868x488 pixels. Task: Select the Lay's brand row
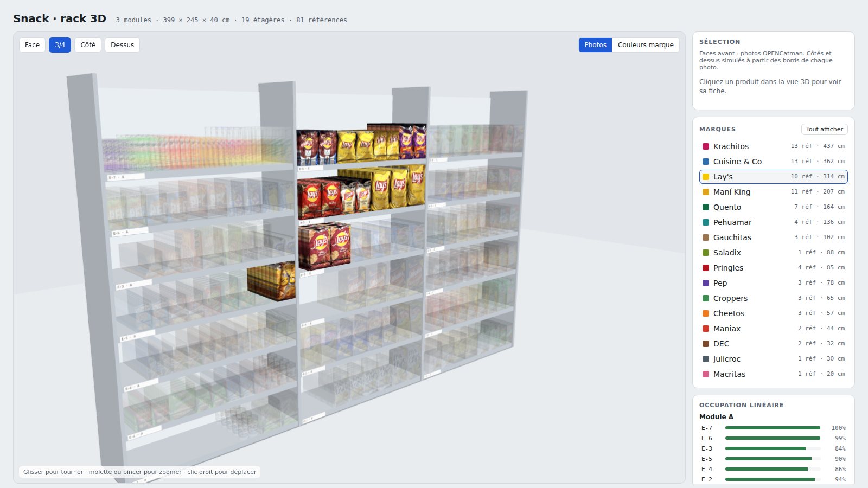pyautogui.click(x=774, y=177)
